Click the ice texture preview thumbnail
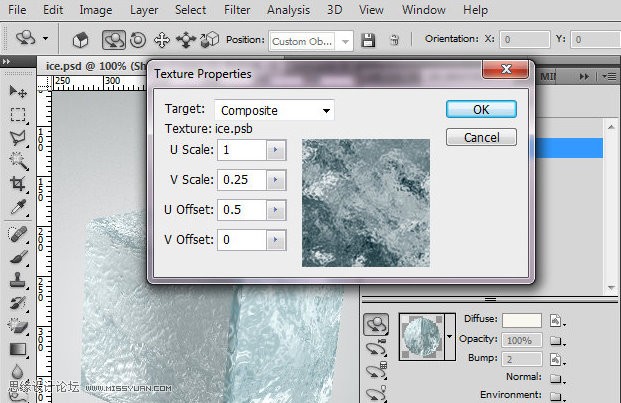This screenshot has height=403, width=621. (x=366, y=203)
